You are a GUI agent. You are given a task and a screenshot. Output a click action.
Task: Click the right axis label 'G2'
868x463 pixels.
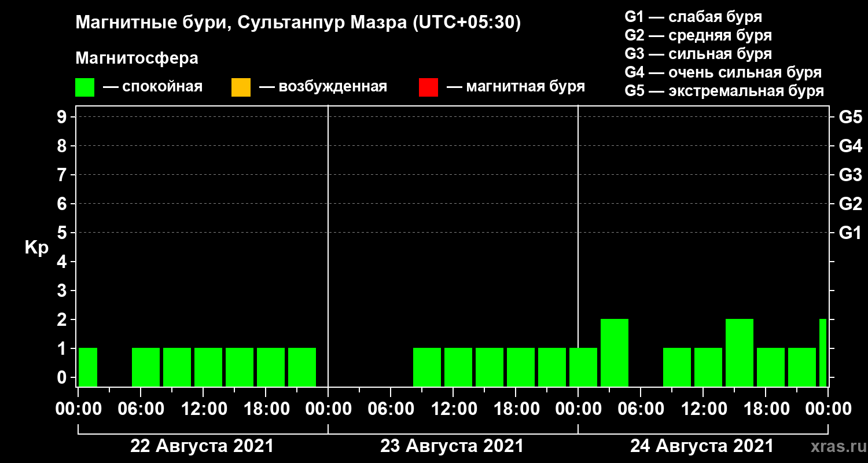[850, 204]
